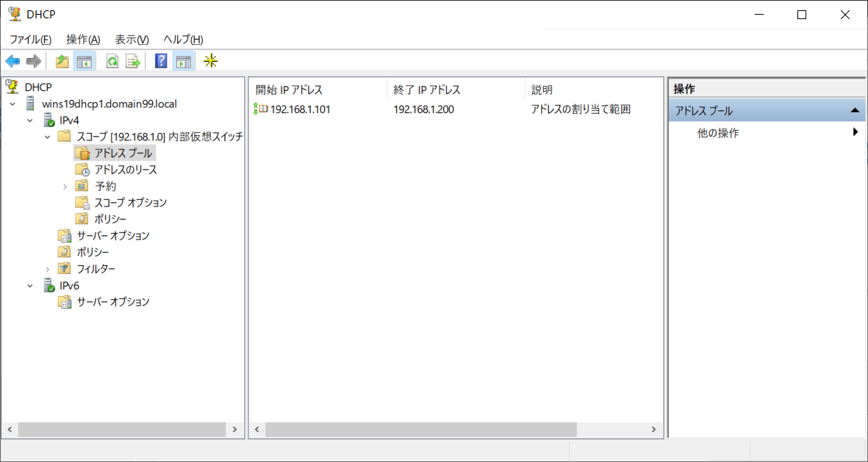Click the list pane horizontal scrollbar thumb
The height and width of the screenshot is (462, 868).
pyautogui.click(x=420, y=430)
